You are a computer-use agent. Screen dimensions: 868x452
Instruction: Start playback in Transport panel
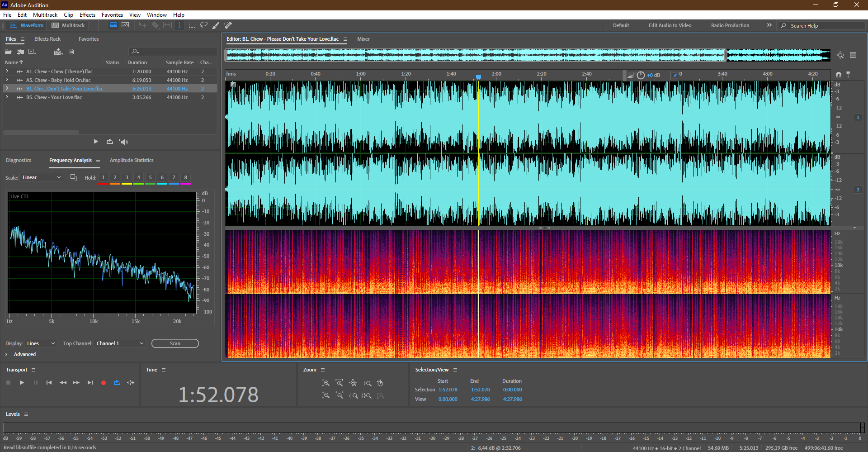[22, 383]
